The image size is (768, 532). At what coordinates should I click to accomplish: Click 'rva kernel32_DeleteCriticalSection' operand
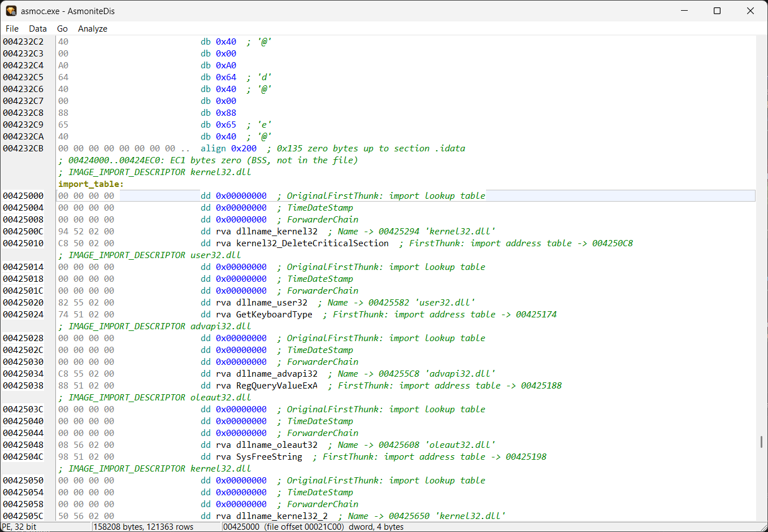point(302,243)
